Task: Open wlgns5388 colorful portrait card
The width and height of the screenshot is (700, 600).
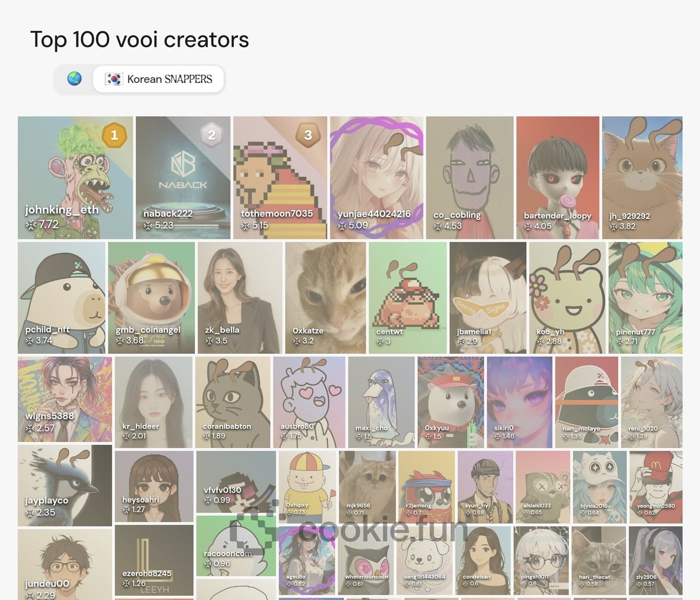Action: [x=64, y=399]
